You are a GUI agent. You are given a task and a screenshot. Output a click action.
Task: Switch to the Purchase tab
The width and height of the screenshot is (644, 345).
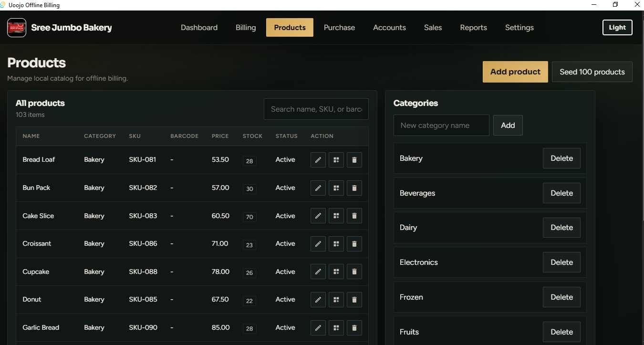[x=339, y=28]
